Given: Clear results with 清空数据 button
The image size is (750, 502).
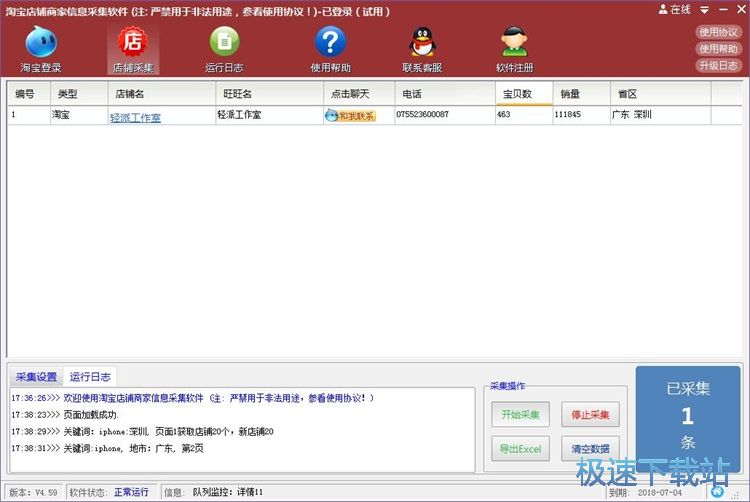Looking at the screenshot, I should tap(590, 449).
